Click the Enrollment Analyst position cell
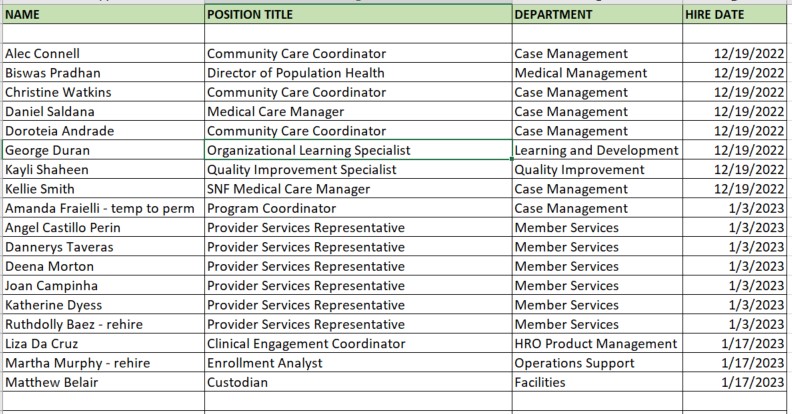 [359, 363]
